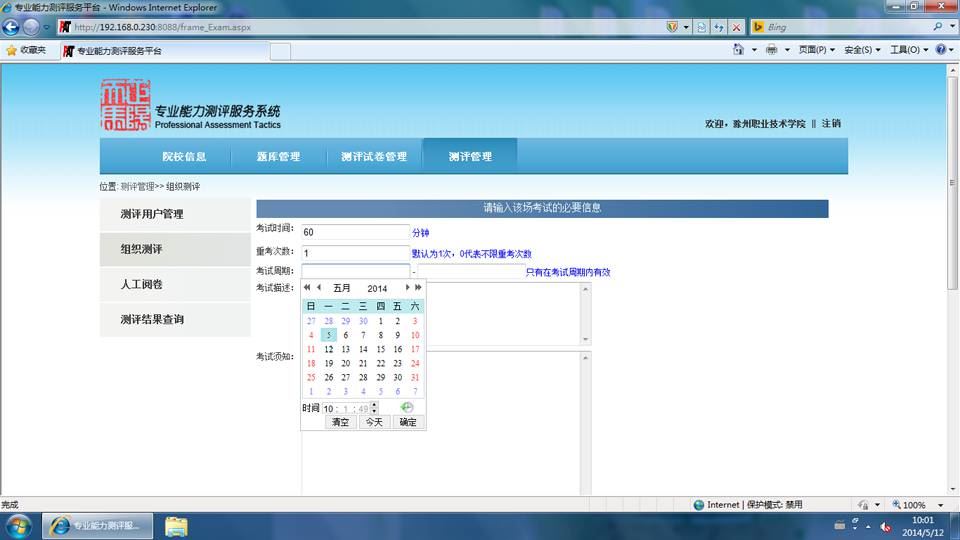Stop page loading with red X icon
The width and height of the screenshot is (960, 540).
click(x=737, y=27)
